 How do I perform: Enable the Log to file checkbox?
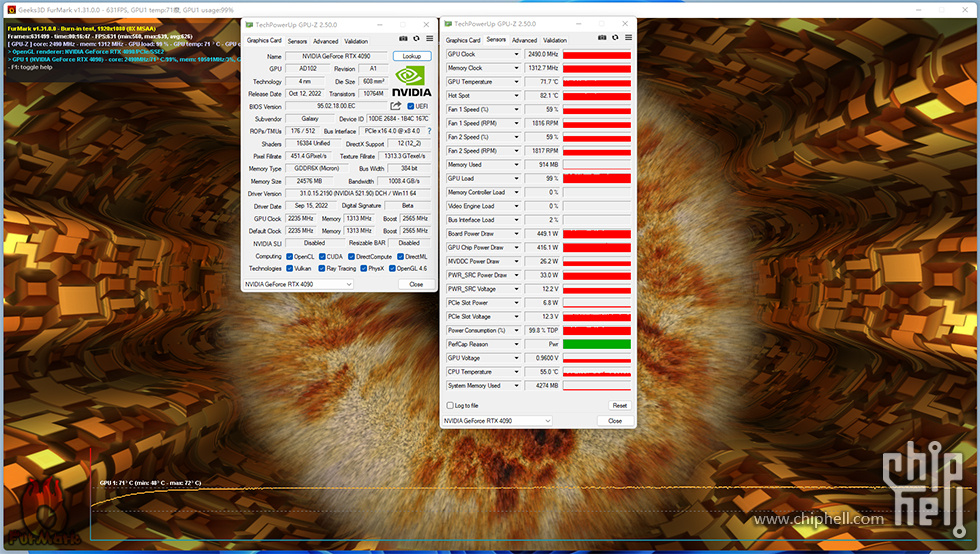point(450,405)
